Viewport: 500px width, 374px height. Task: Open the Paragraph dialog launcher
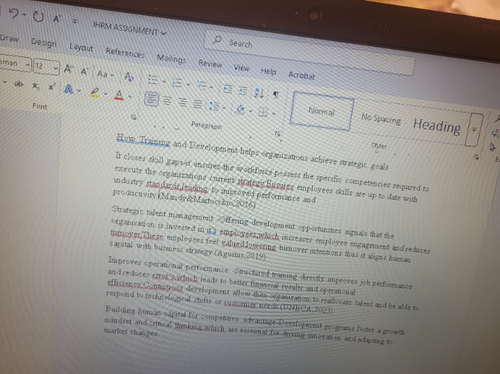point(277,134)
